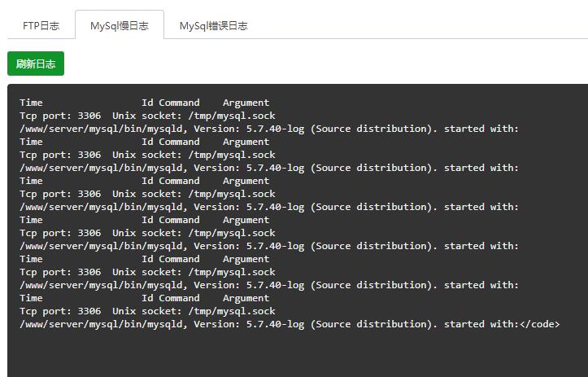Screen dimensions: 588x377
Task: Click the second 'Time Id Command Argument' header line
Action: [145, 142]
